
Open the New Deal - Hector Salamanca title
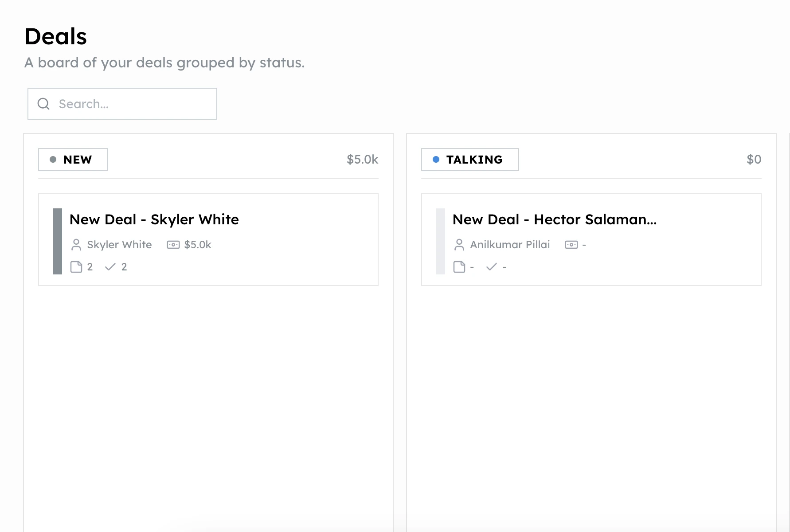click(554, 219)
